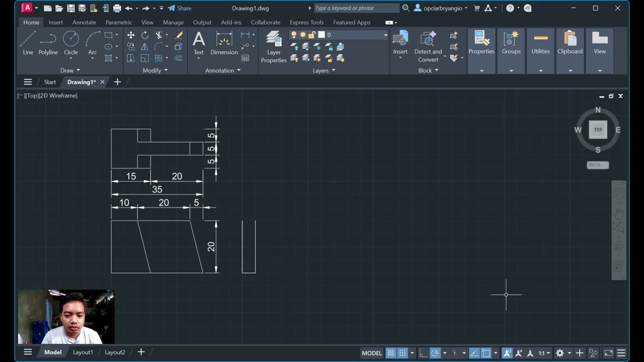The height and width of the screenshot is (362, 644).
Task: Click the Plot printer icon
Action: coord(117,8)
